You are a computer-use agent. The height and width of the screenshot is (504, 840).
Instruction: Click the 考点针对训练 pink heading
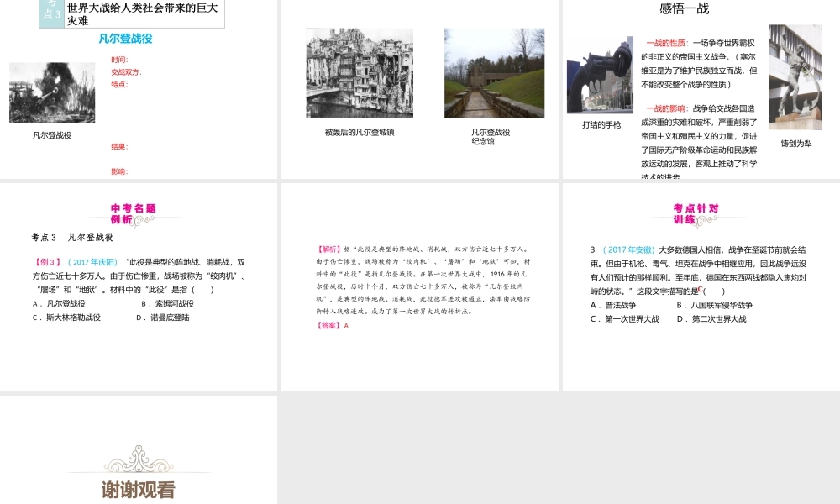(696, 213)
